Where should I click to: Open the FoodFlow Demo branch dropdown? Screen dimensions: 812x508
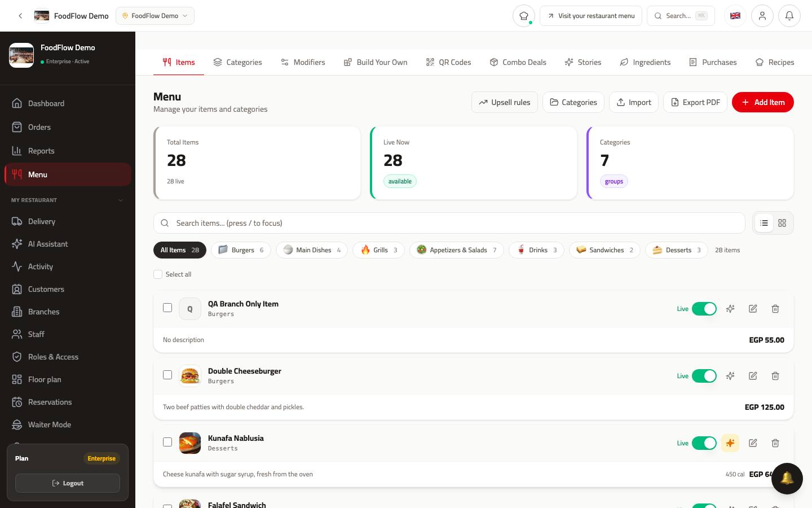click(155, 16)
